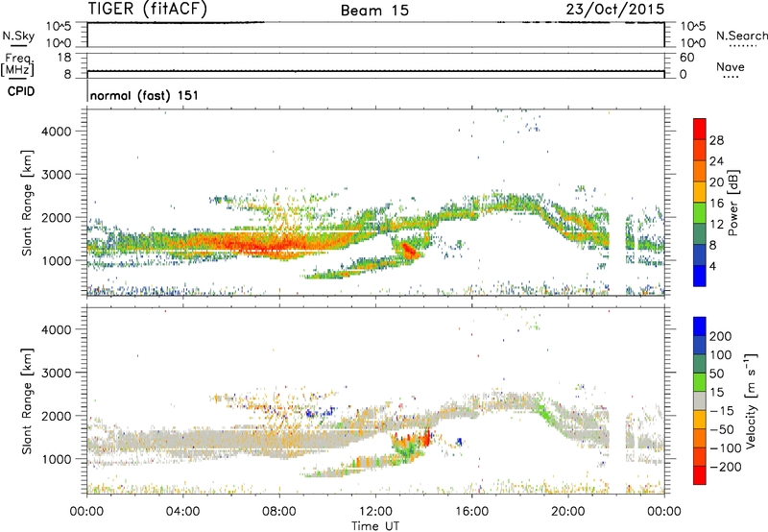Click the 28 tick on Power colorbar
The width and height of the screenshot is (768, 532).
tap(716, 140)
